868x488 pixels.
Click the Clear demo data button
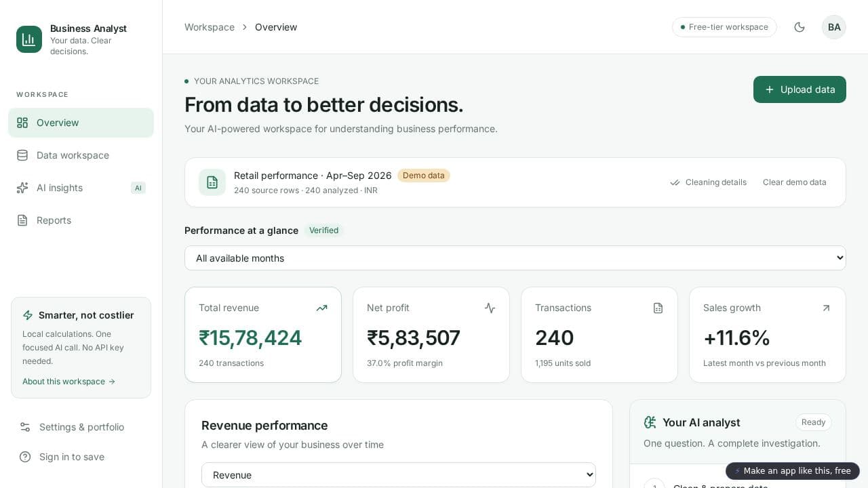[x=795, y=182]
